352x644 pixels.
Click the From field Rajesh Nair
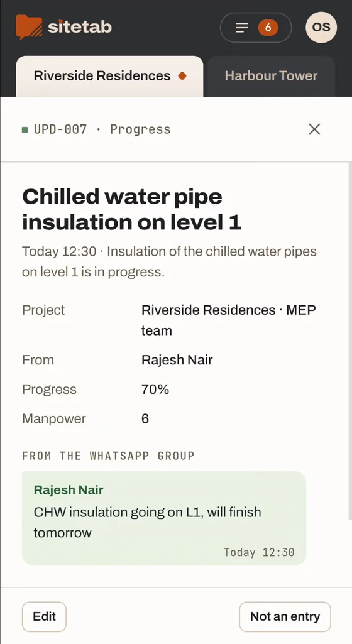tap(177, 360)
